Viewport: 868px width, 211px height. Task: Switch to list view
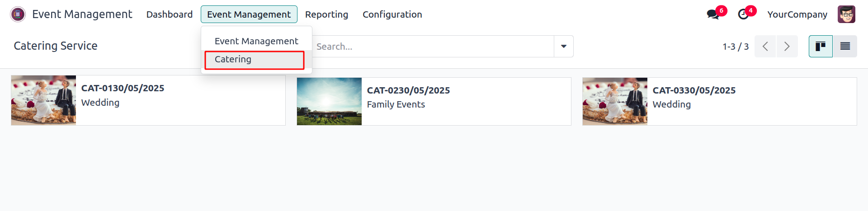click(845, 47)
